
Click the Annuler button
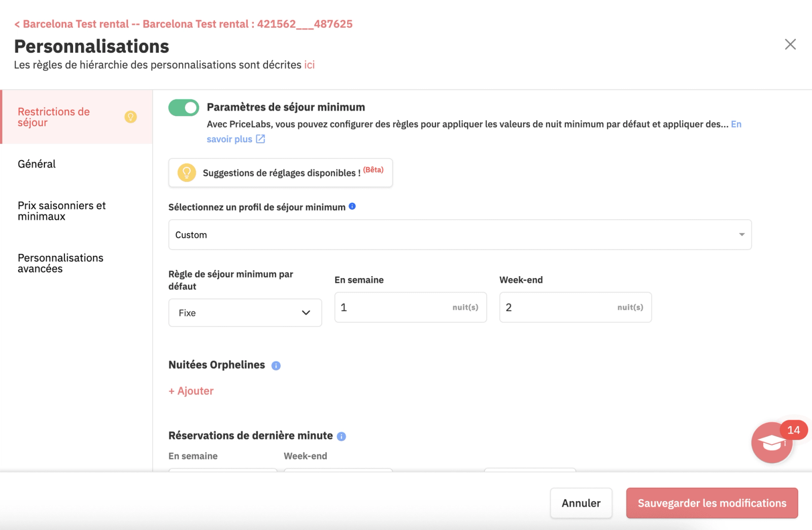[581, 503]
